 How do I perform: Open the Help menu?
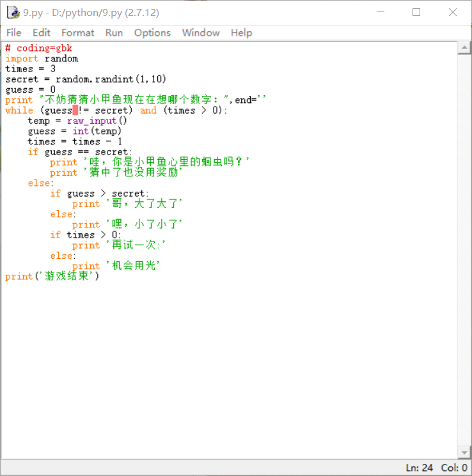pos(241,33)
